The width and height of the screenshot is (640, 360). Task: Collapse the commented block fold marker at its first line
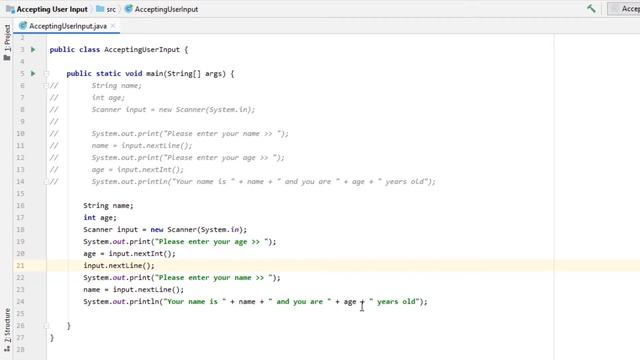[x=46, y=85]
